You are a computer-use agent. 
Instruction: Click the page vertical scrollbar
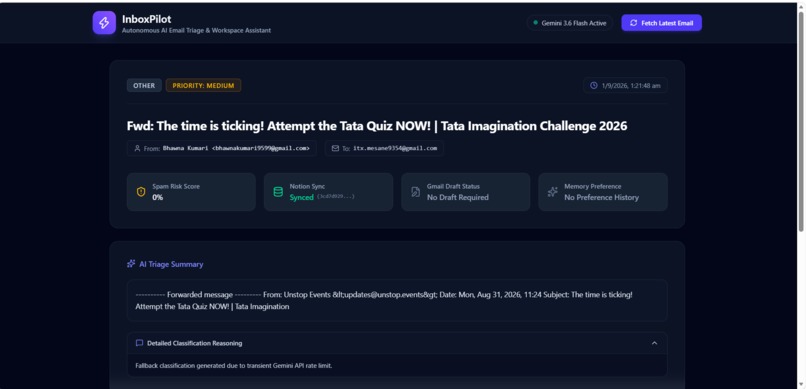coord(801,123)
